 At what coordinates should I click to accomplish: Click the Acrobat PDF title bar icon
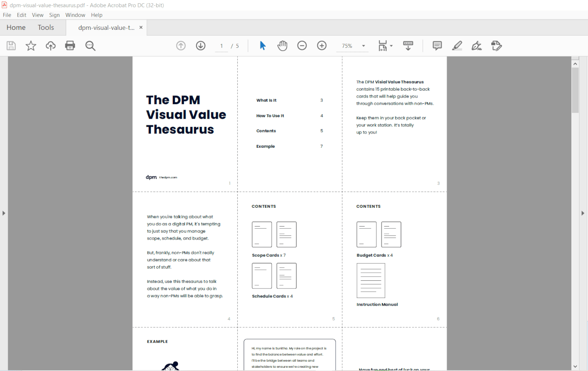coord(4,5)
